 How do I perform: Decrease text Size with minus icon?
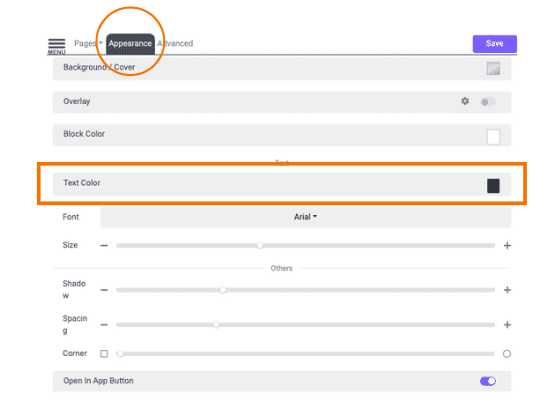point(104,245)
